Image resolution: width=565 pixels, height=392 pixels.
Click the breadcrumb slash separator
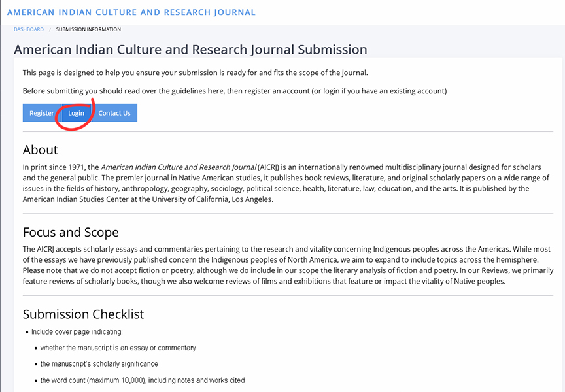coord(50,29)
